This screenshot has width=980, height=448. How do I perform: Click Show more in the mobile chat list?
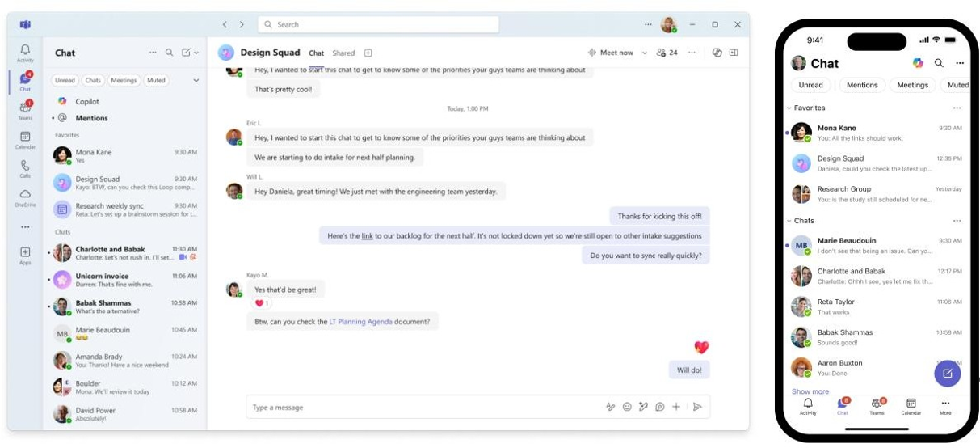(x=810, y=391)
